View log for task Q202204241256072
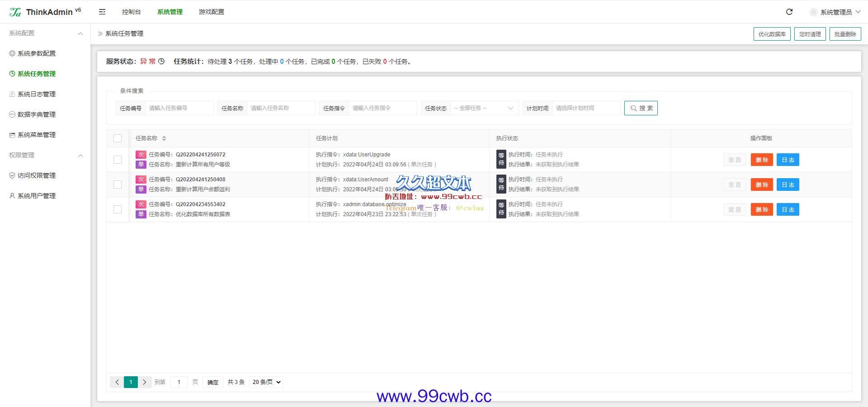Viewport: 868px width, 407px height. point(788,160)
